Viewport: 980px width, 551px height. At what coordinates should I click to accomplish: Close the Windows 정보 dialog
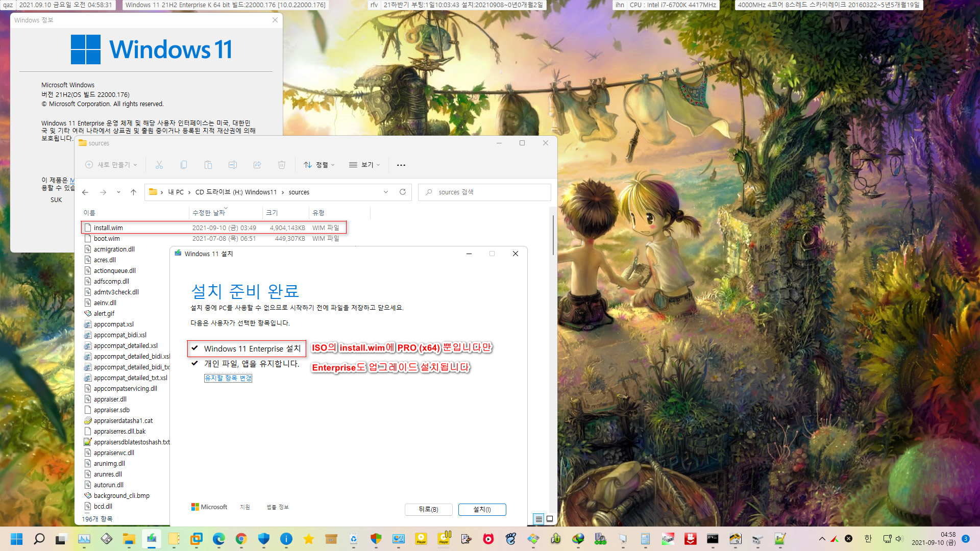[275, 20]
